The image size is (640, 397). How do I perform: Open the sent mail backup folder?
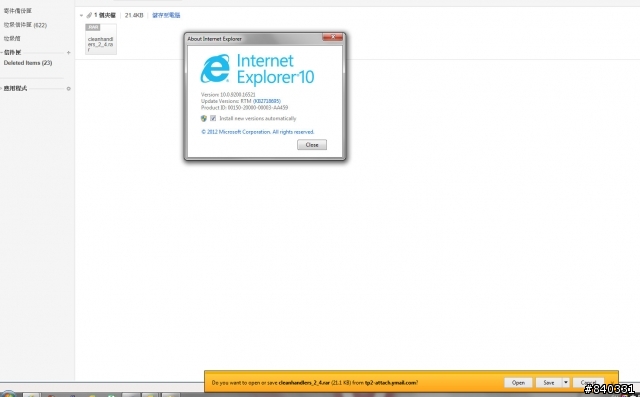(18, 11)
